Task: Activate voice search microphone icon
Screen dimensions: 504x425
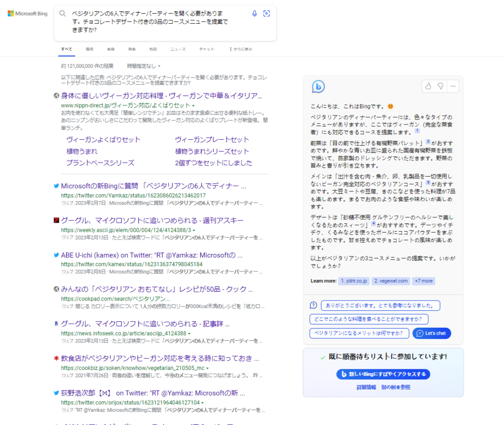Action: click(254, 13)
